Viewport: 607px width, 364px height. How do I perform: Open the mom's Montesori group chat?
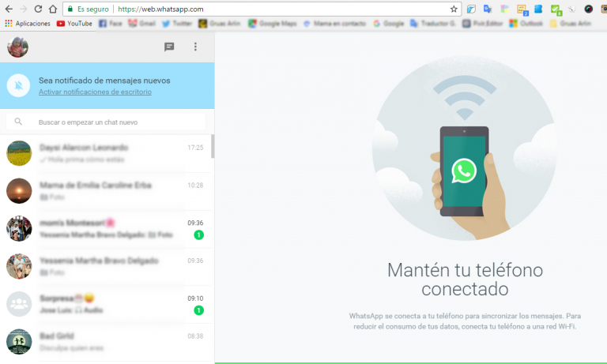(106, 229)
